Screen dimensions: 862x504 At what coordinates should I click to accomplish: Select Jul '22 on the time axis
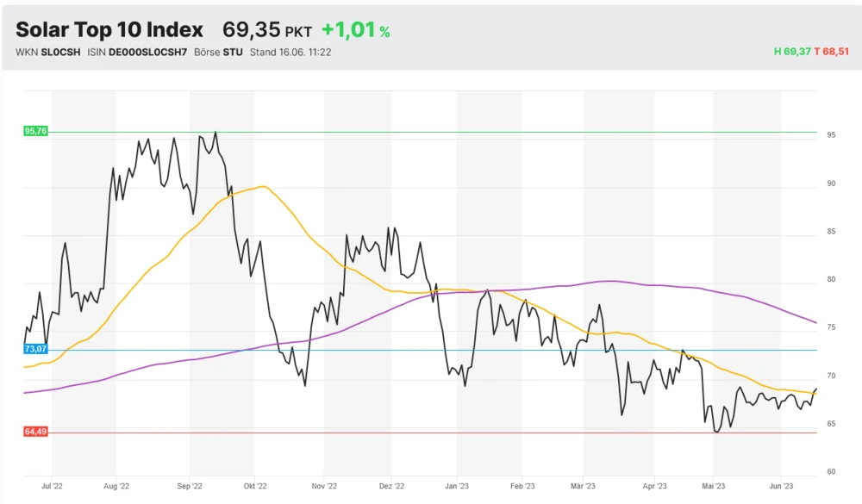click(52, 485)
